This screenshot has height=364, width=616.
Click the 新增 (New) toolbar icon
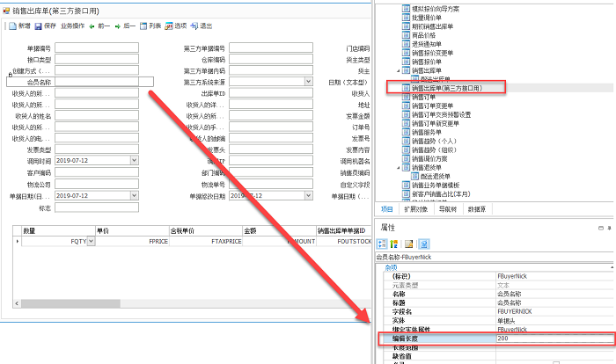12,26
